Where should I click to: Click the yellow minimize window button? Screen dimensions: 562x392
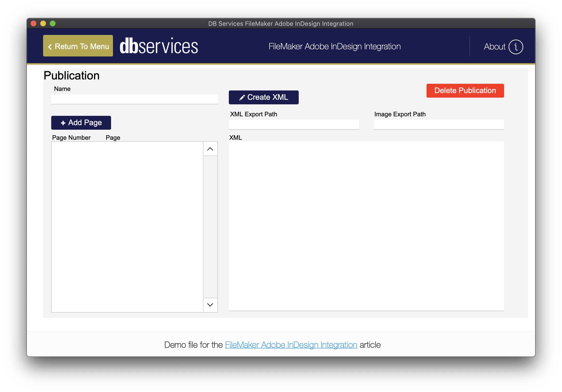click(x=43, y=23)
